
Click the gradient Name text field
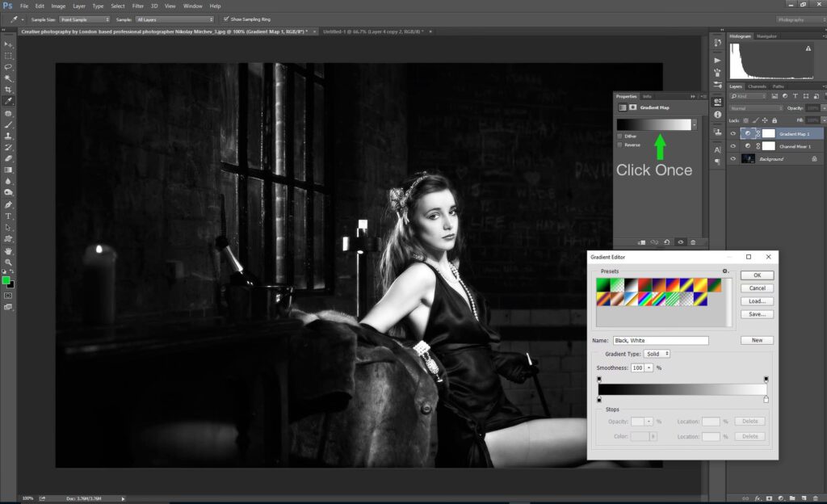click(x=660, y=341)
